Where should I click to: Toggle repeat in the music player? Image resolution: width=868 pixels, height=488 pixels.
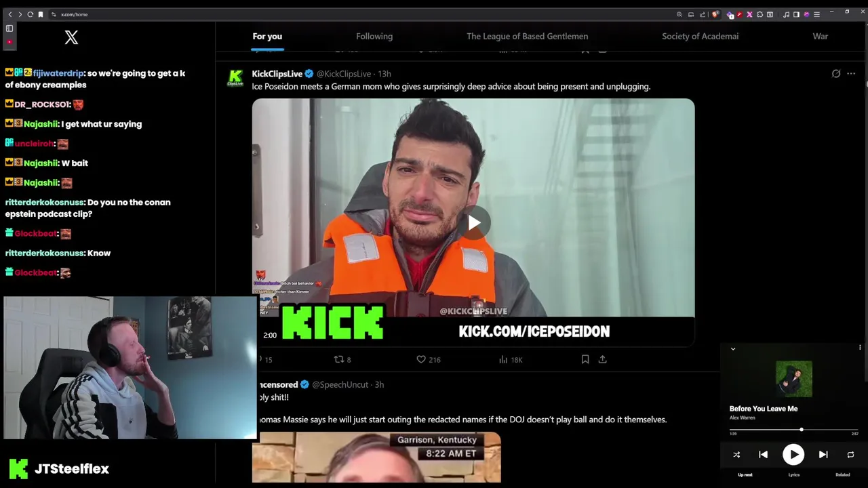pos(850,455)
